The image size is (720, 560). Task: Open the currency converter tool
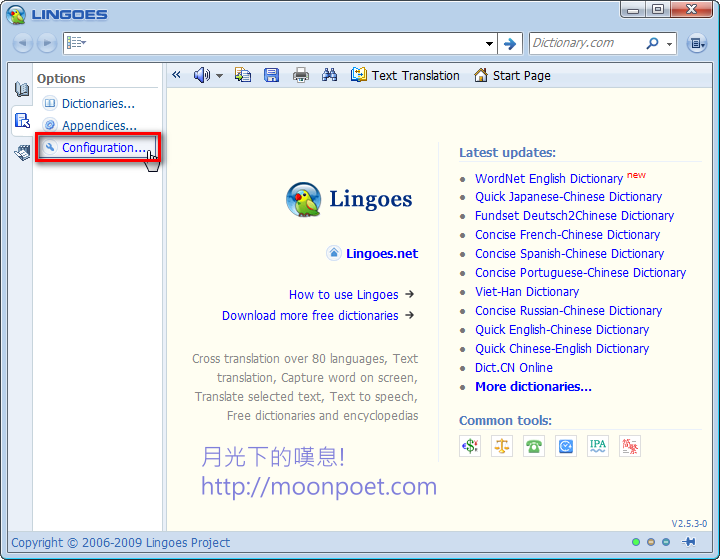tap(470, 446)
